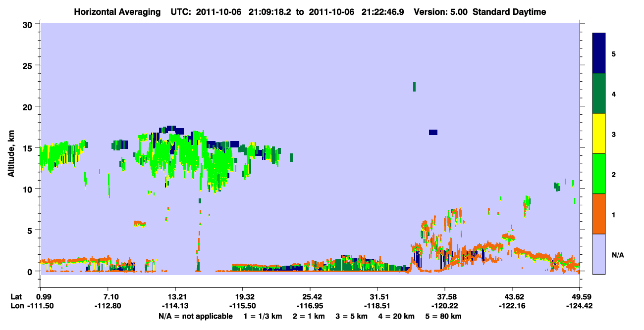Image resolution: width=644 pixels, height=330 pixels.
Task: Click colorbar label 2
Action: pyautogui.click(x=614, y=174)
